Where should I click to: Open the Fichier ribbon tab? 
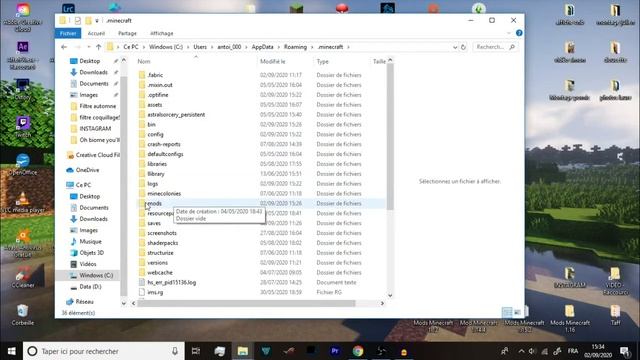click(68, 33)
